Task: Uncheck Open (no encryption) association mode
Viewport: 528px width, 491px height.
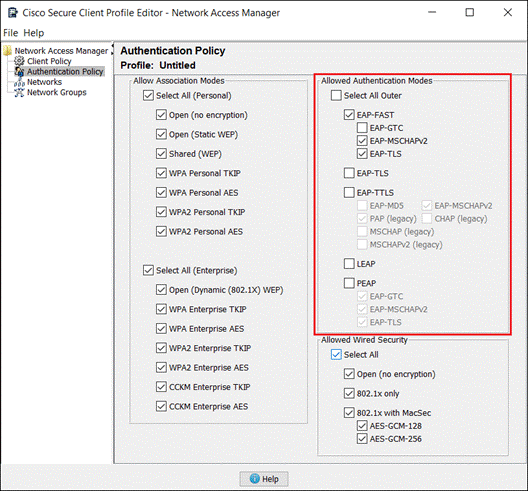Action: [161, 115]
